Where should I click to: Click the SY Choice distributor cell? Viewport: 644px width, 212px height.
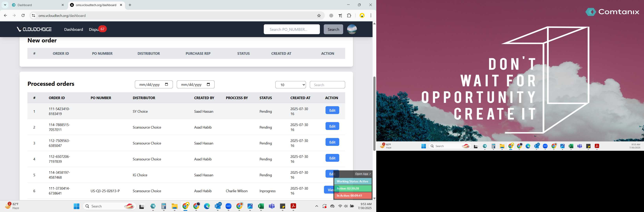(140, 111)
